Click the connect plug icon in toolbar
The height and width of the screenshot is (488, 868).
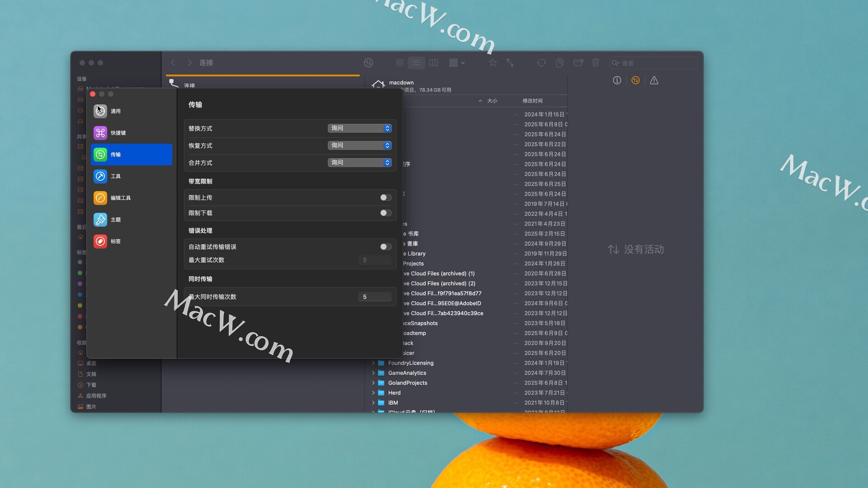[510, 63]
